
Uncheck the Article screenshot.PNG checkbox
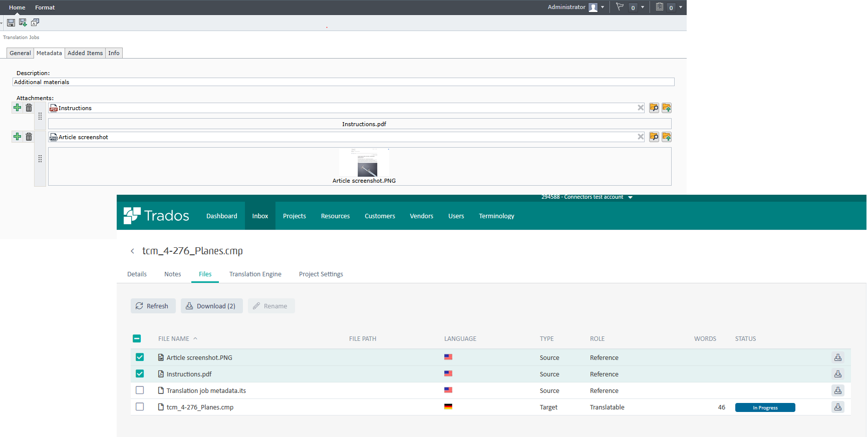pos(140,357)
